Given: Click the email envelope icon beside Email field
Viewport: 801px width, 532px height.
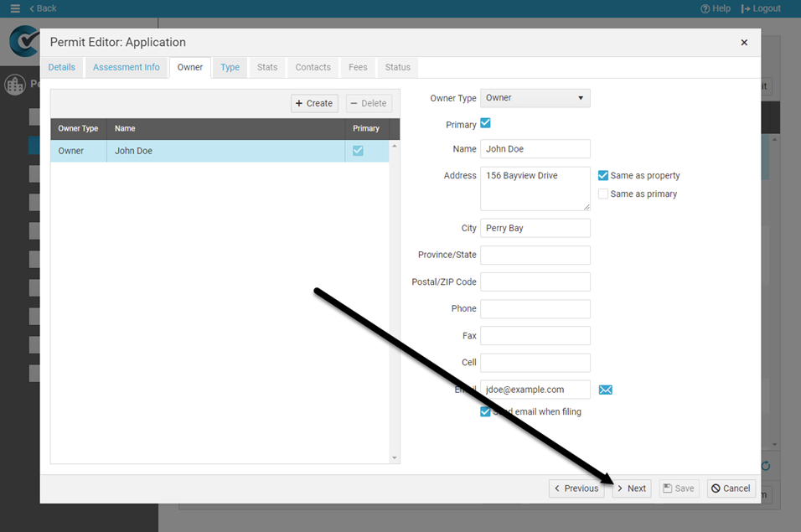Looking at the screenshot, I should pyautogui.click(x=606, y=390).
